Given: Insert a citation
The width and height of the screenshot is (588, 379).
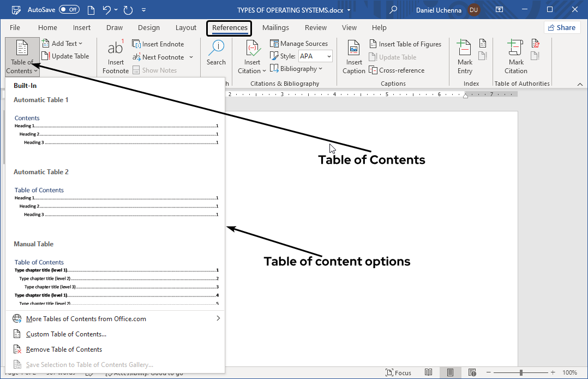Looking at the screenshot, I should pos(251,56).
